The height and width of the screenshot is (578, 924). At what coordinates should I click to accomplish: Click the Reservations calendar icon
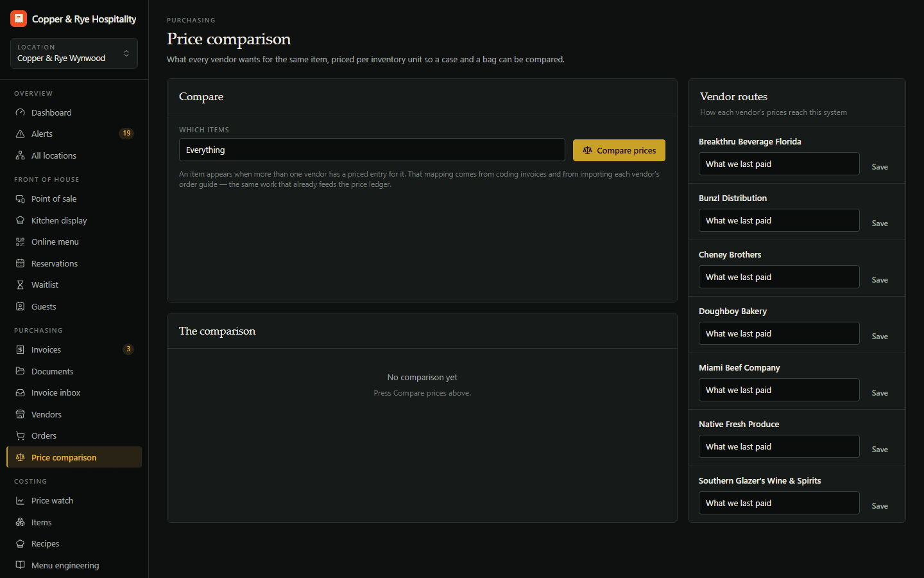coord(20,263)
